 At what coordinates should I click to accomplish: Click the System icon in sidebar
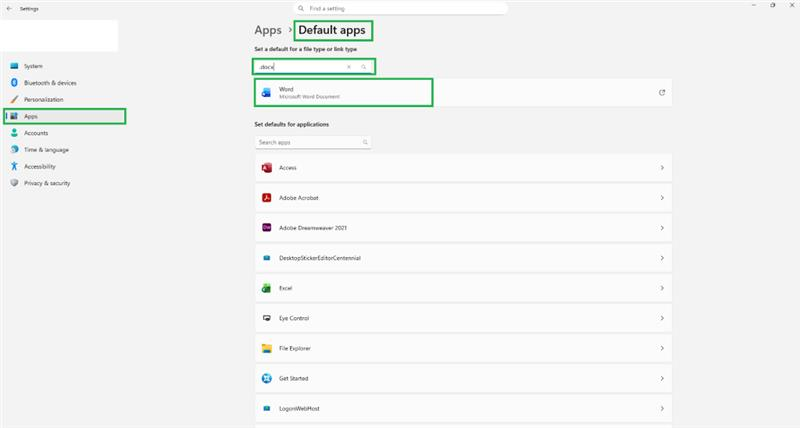click(x=14, y=66)
